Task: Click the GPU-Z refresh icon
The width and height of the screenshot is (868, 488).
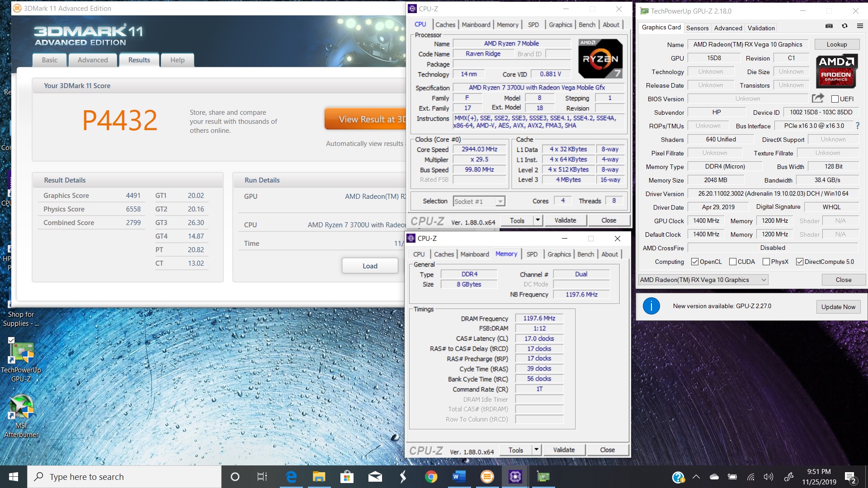Action: point(844,26)
